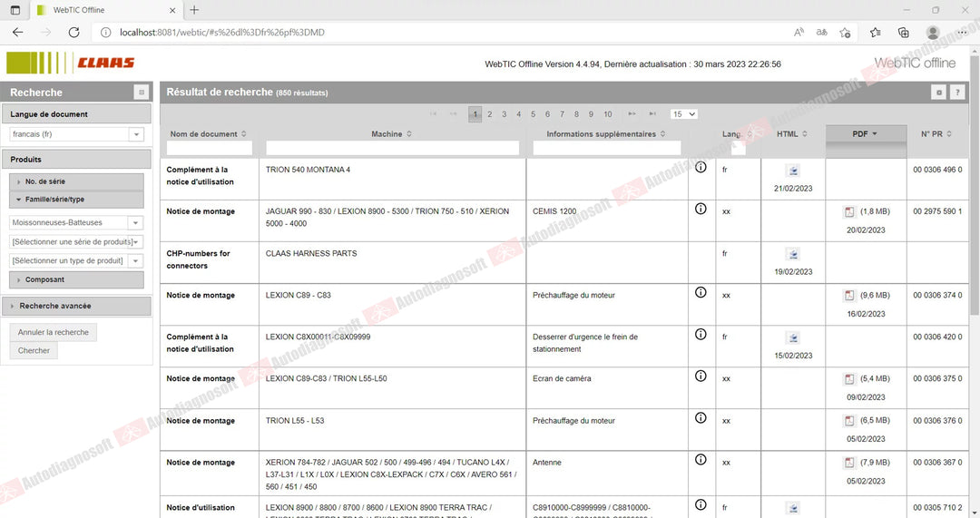The image size is (980, 518).
Task: Go back in browser history
Action: (x=17, y=33)
